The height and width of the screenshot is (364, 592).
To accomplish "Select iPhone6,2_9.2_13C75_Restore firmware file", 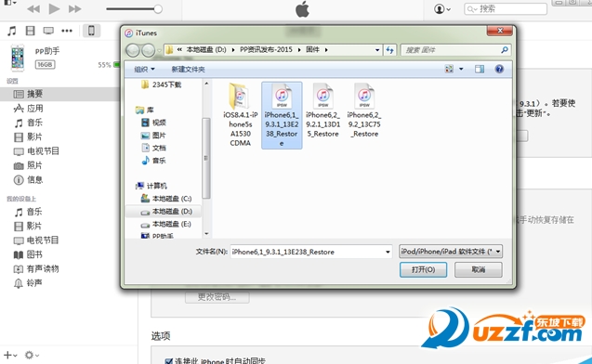I will (364, 110).
